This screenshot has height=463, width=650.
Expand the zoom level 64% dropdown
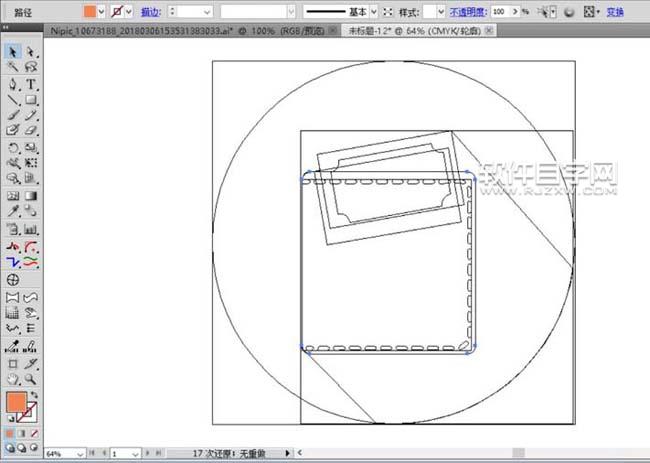[80, 454]
